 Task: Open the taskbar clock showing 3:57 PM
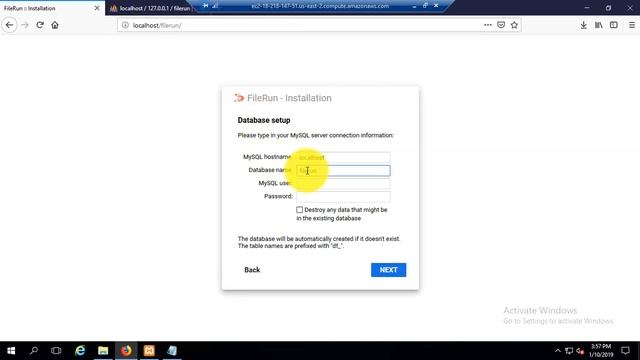601,351
